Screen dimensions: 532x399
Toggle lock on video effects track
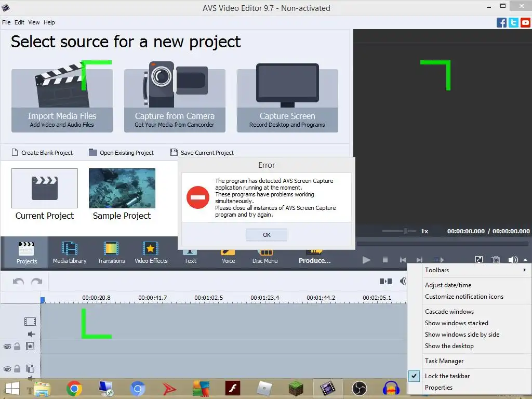coord(17,347)
